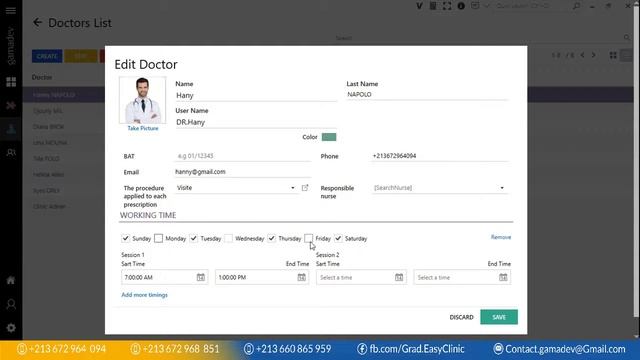
Task: Click the BAT input field
Action: tap(243, 156)
